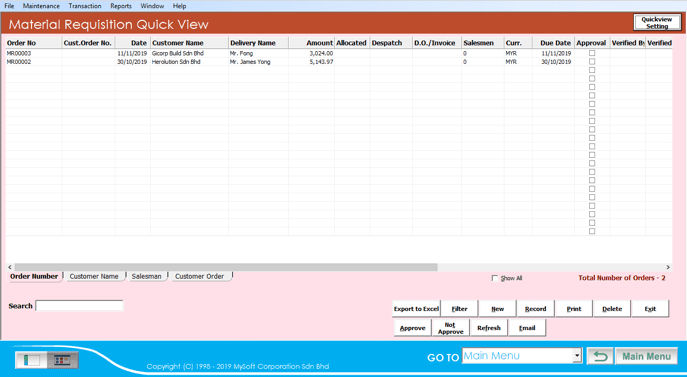687x377 pixels.
Task: Open the File menu
Action: point(9,6)
